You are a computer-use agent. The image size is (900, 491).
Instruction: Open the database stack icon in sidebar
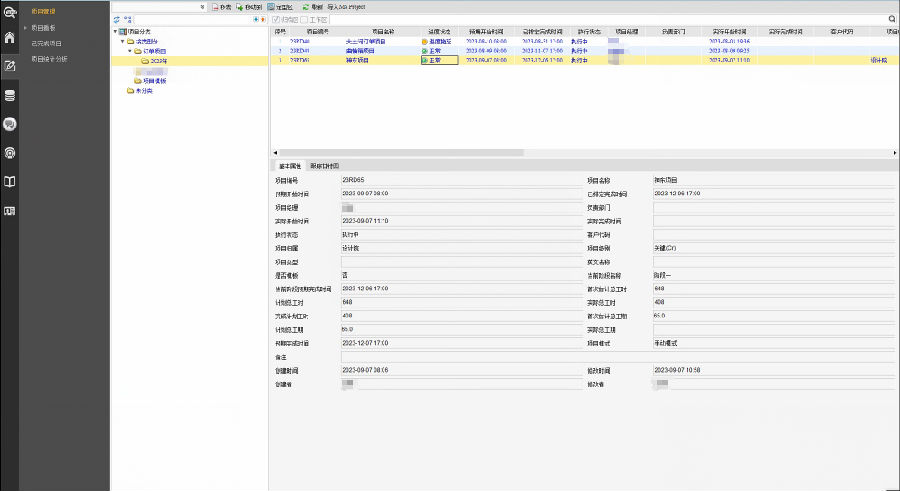tap(9, 95)
